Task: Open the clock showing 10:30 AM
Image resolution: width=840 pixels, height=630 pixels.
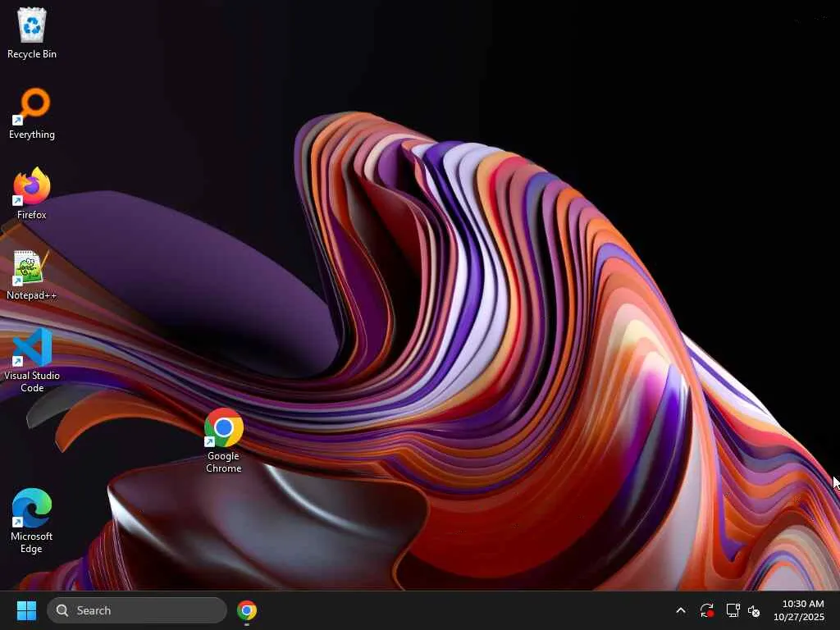Action: tap(799, 610)
